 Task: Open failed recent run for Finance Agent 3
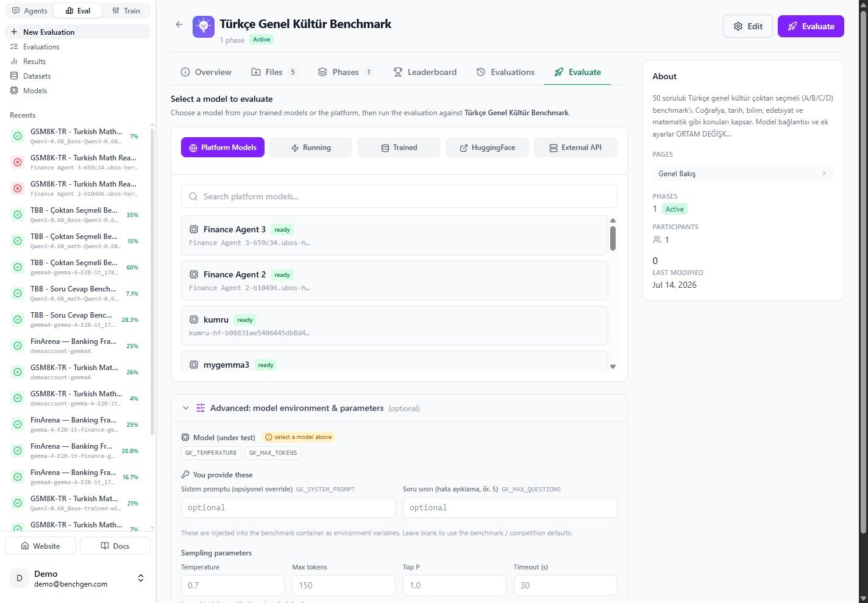pyautogui.click(x=77, y=162)
